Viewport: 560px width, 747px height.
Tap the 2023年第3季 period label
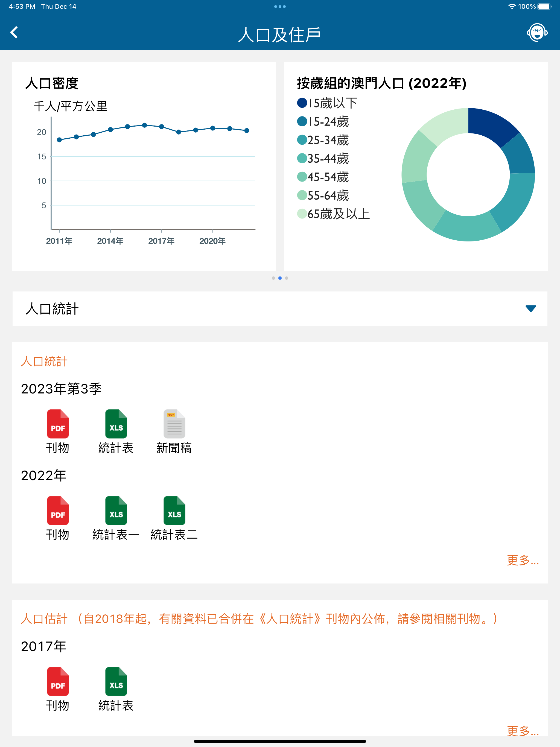61,389
